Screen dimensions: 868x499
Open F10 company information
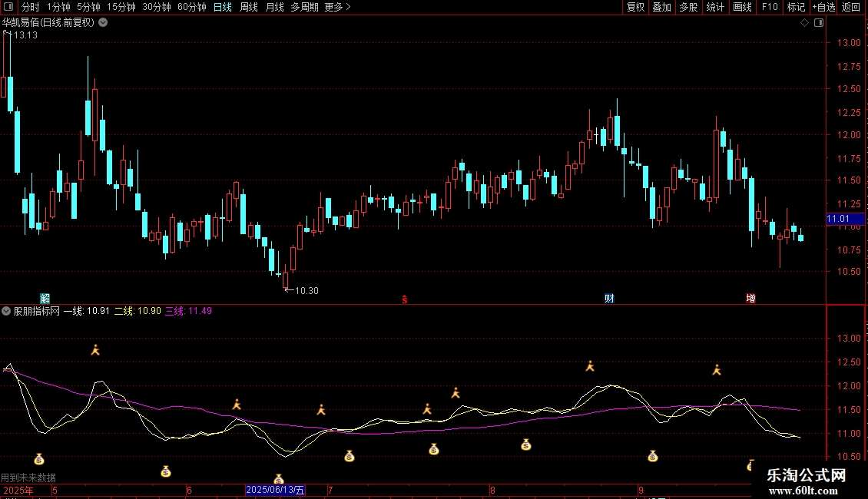coord(770,7)
